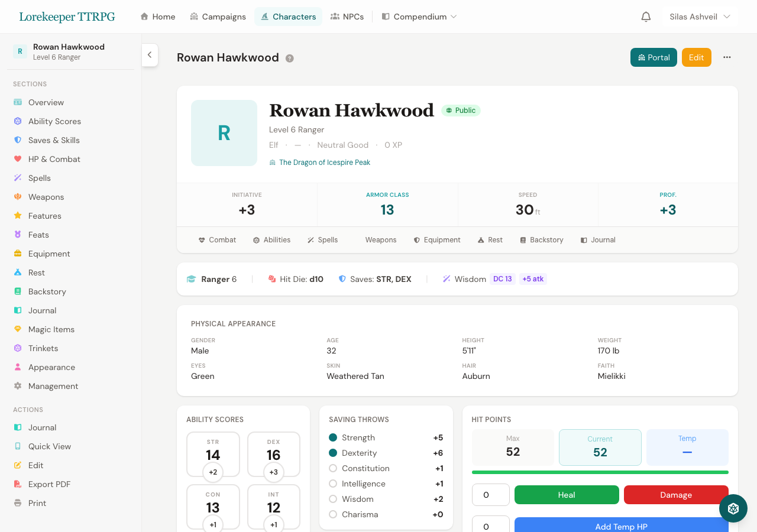Expand the Compendium dropdown menu
The image size is (757, 532).
click(x=419, y=16)
